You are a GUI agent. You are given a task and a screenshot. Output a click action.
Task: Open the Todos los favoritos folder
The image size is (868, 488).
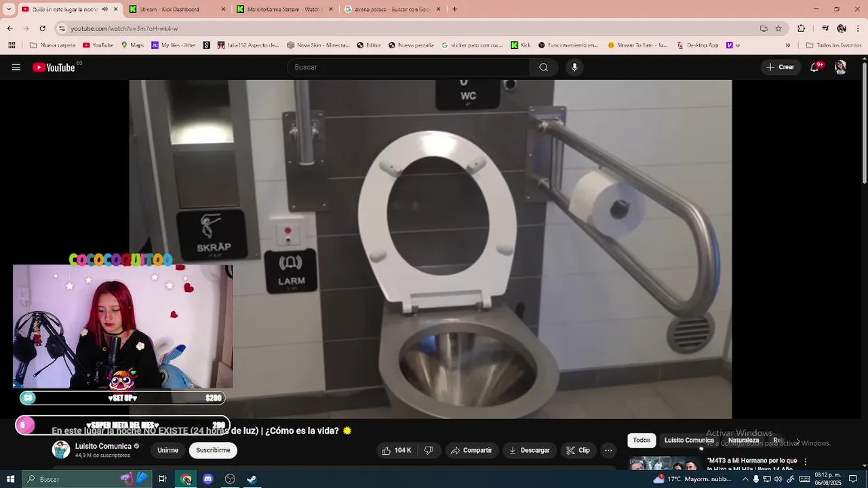pyautogui.click(x=833, y=45)
